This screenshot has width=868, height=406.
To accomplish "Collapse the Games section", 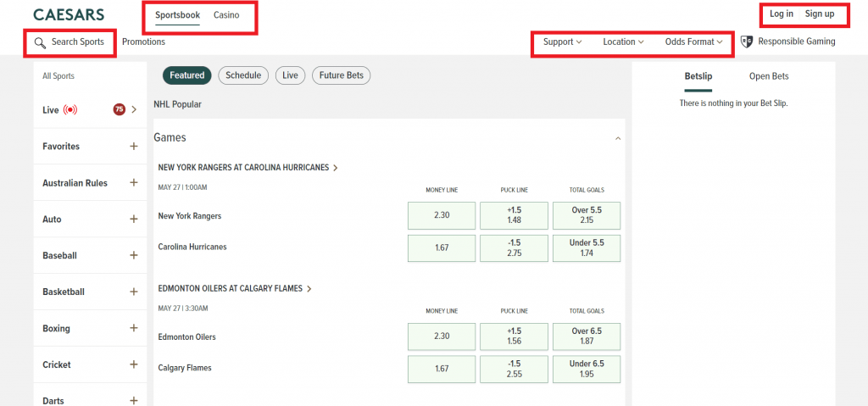I will click(618, 138).
